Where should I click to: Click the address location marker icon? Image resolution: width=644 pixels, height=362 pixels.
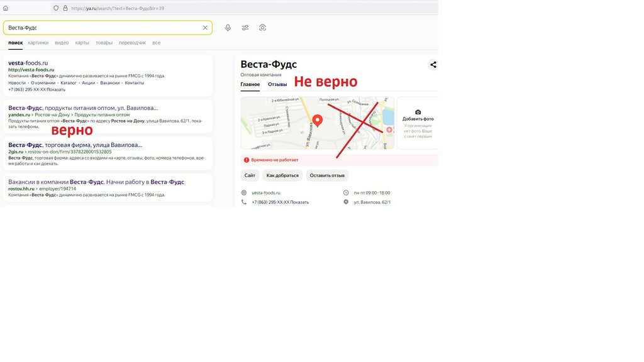pos(346,202)
